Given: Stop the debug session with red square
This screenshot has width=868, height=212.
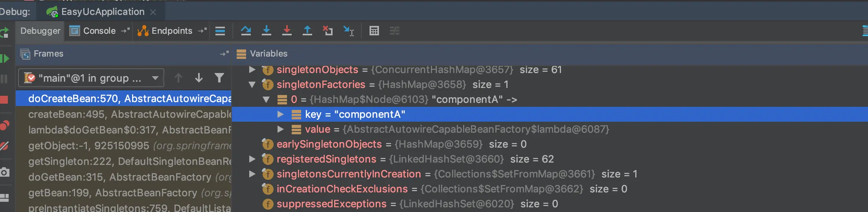Looking at the screenshot, I should point(4,100).
